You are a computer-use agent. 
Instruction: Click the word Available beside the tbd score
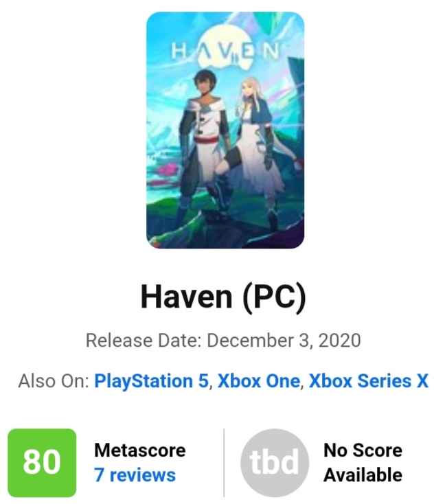tap(363, 474)
